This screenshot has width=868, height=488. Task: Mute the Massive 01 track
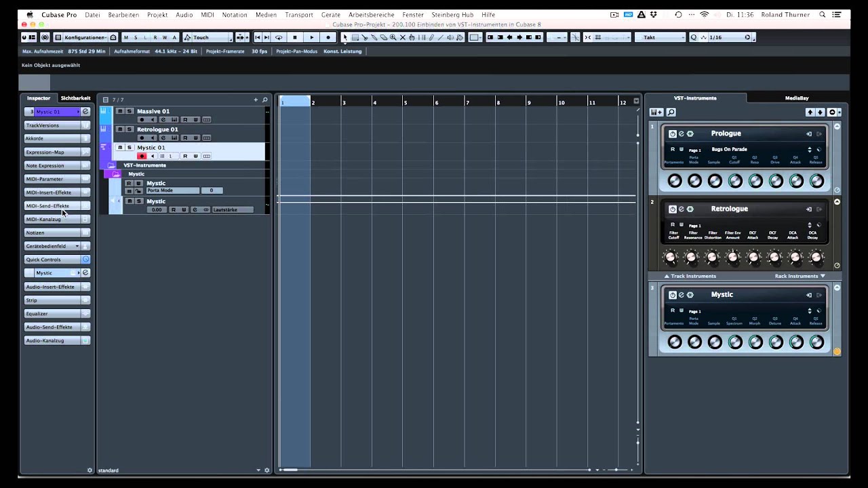(120, 111)
